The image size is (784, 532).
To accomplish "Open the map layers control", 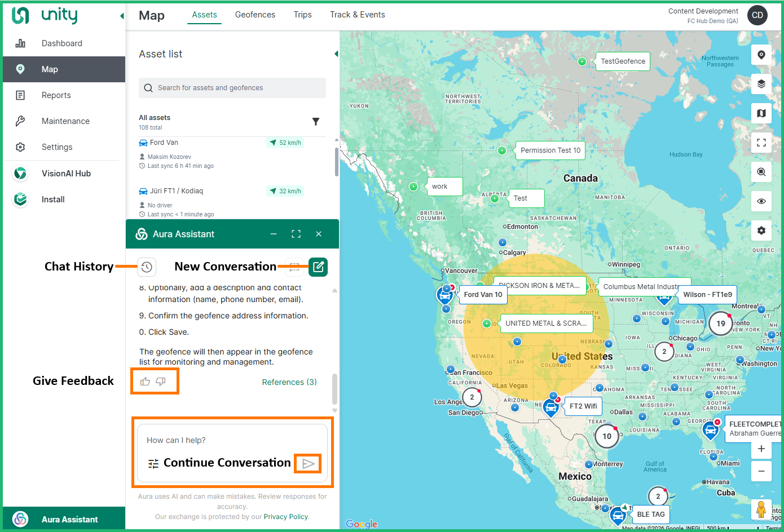I will [761, 84].
